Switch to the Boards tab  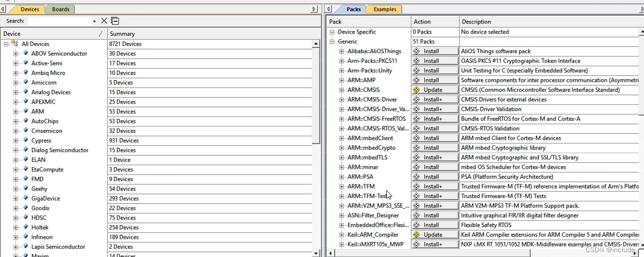click(x=61, y=9)
